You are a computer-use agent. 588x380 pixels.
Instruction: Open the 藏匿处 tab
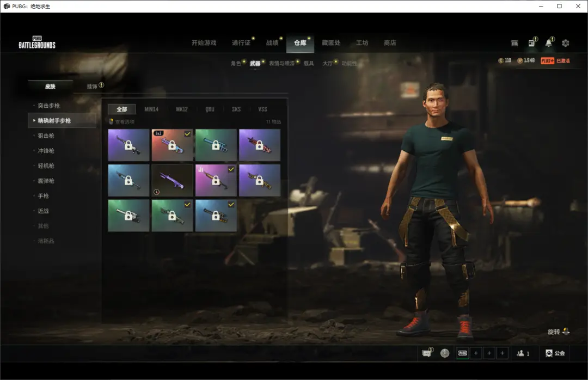331,43
